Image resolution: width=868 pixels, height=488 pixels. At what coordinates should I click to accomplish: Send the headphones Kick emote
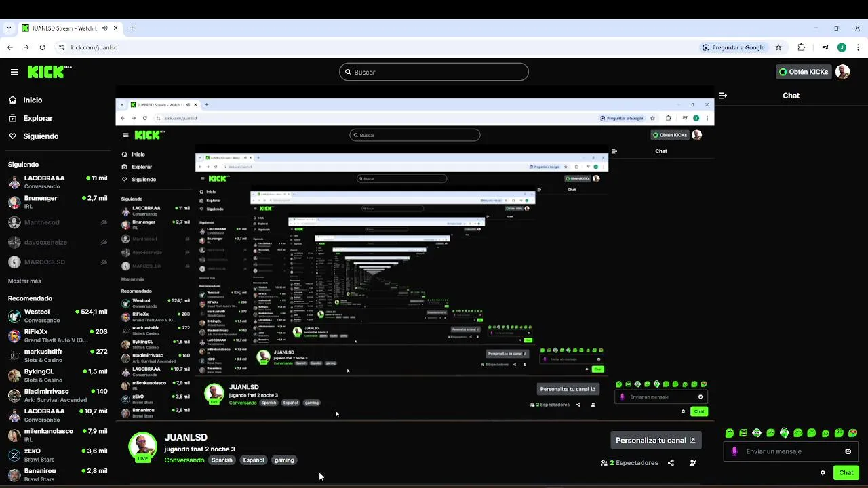tap(784, 433)
